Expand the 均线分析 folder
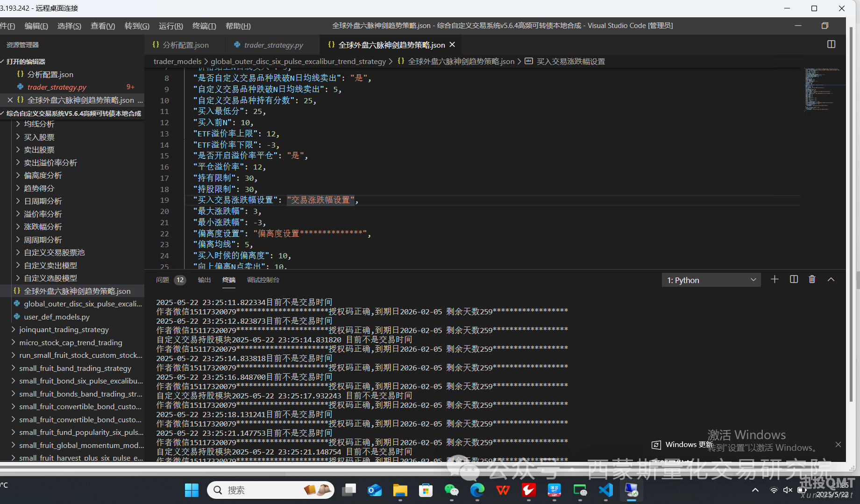 click(39, 124)
